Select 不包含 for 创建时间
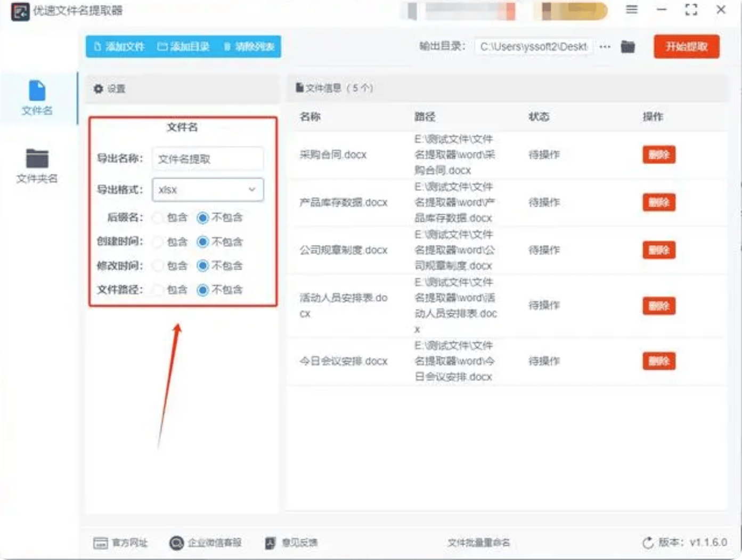Viewport: 742px width, 560px height. [202, 242]
